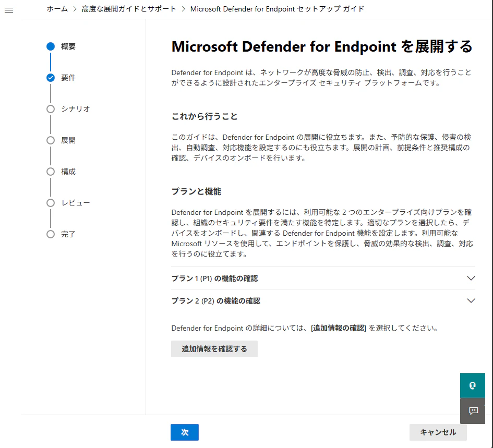Screen dimensions: 493x448
Task: Open プラン 1 (P1) の機能の確認 section title
Action: pos(215,279)
